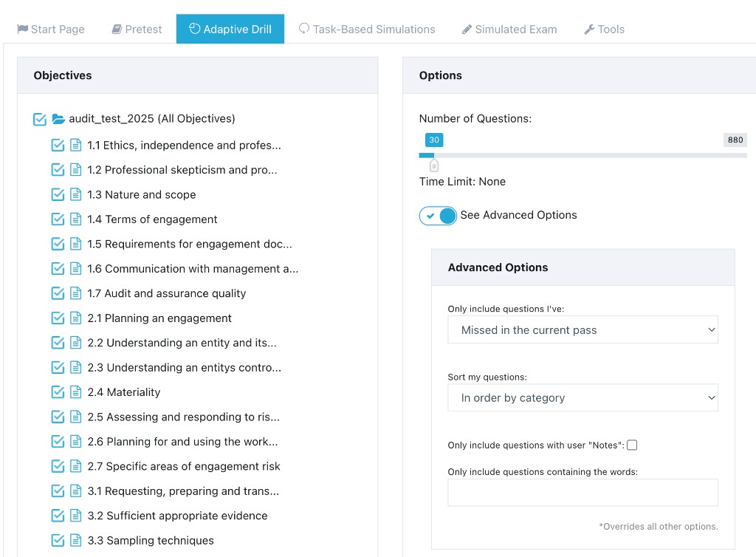Click document icon beside 1.1 Ethics

[76, 145]
